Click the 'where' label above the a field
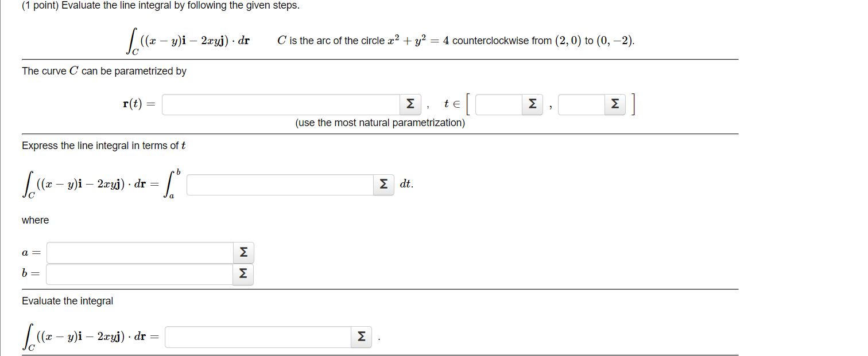 pos(35,220)
